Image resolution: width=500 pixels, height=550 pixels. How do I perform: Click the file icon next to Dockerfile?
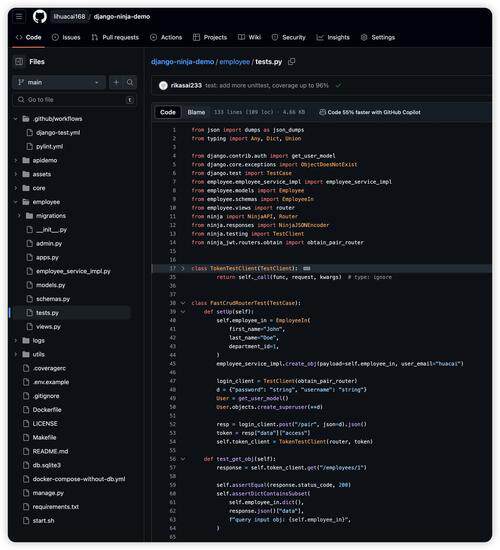tap(26, 410)
